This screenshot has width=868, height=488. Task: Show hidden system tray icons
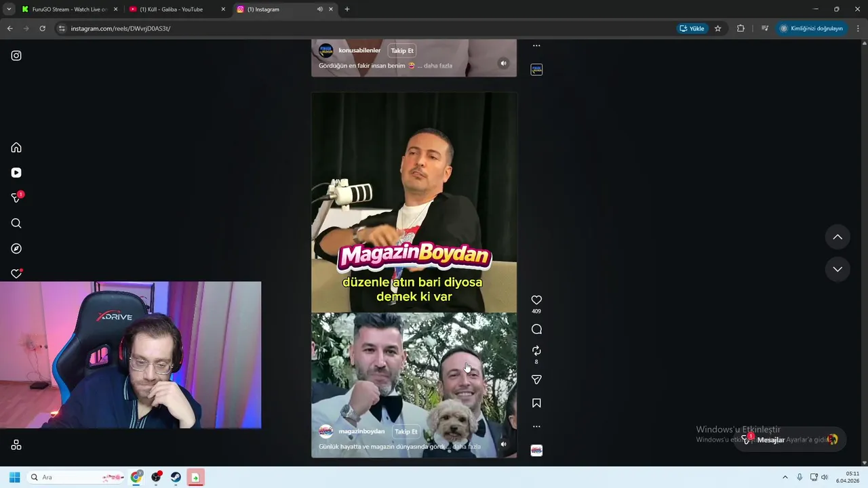785,477
